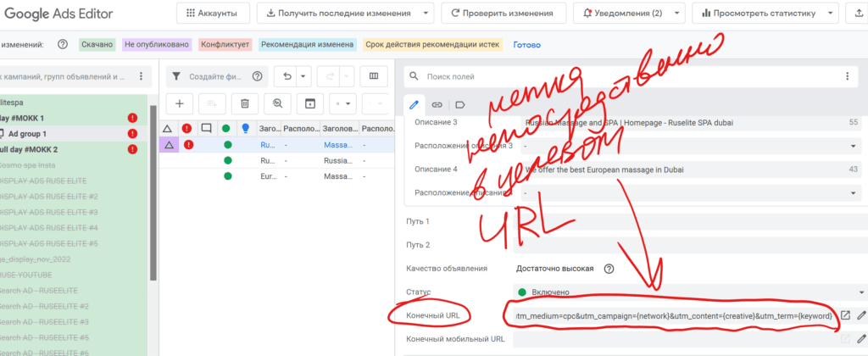Switch to label tag tab

tap(459, 104)
